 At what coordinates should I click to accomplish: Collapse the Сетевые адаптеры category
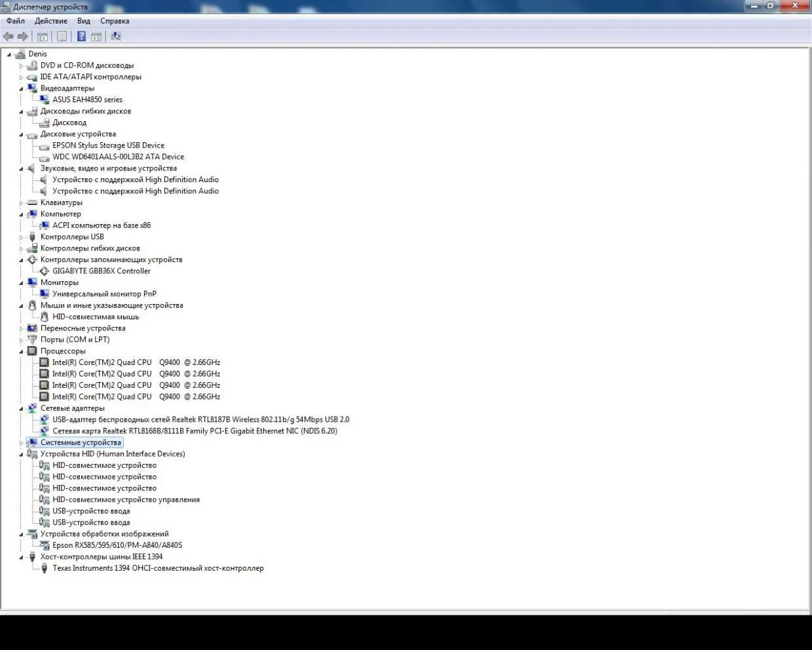21,408
